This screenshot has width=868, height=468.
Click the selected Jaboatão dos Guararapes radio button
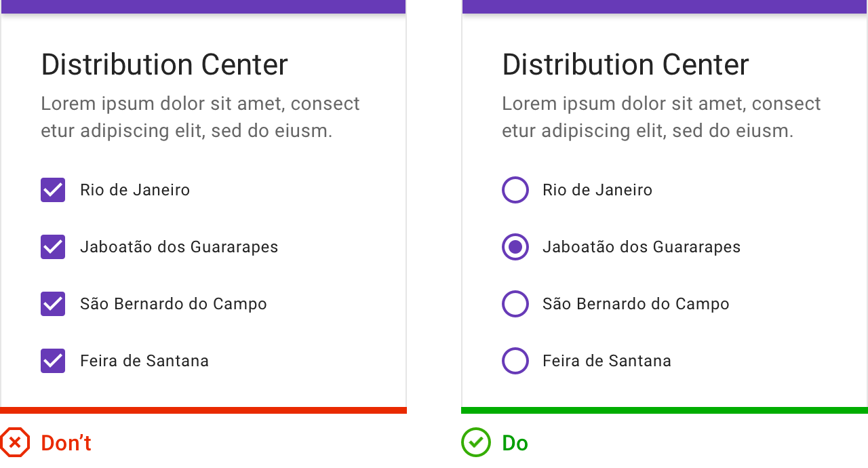click(515, 247)
